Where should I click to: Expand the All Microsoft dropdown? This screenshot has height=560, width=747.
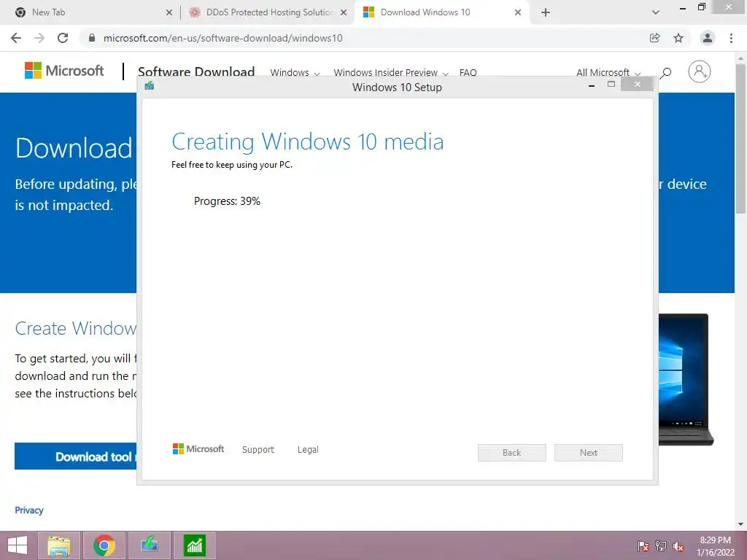click(x=608, y=72)
